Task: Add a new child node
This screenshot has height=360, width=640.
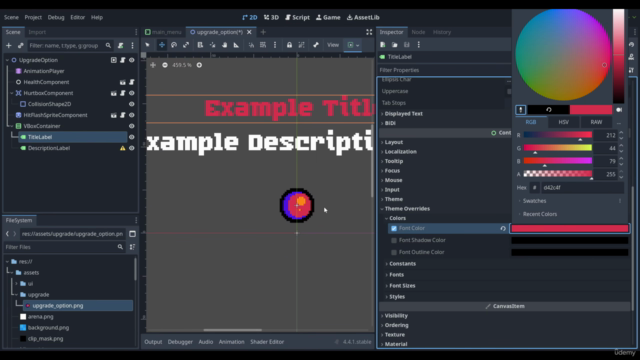Action: coord(9,46)
